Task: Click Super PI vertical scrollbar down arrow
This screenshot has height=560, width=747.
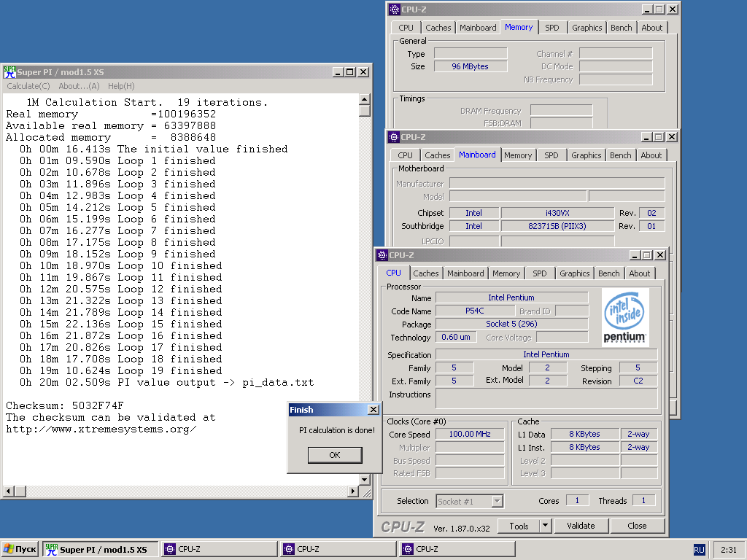Action: pos(365,479)
